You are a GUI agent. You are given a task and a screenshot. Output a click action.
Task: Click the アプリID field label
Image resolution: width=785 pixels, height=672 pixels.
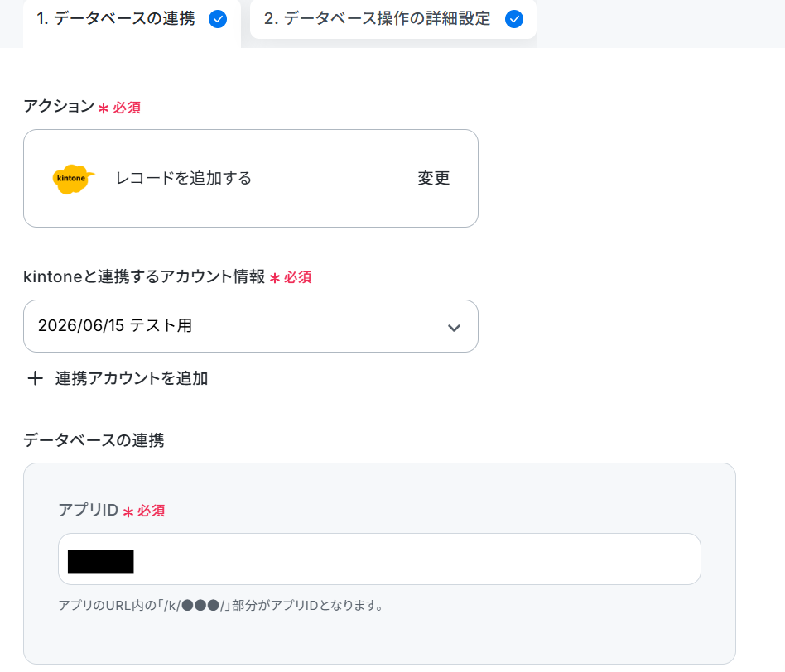tap(89, 510)
